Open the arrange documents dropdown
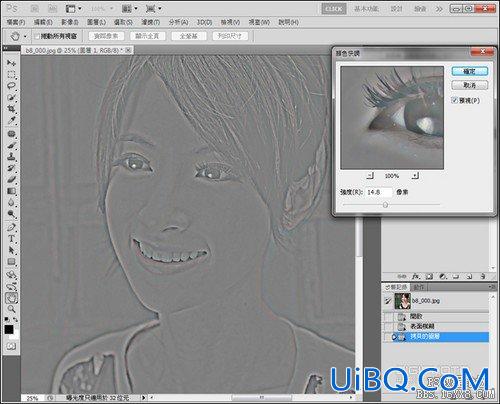The image size is (500, 404). 130,8
